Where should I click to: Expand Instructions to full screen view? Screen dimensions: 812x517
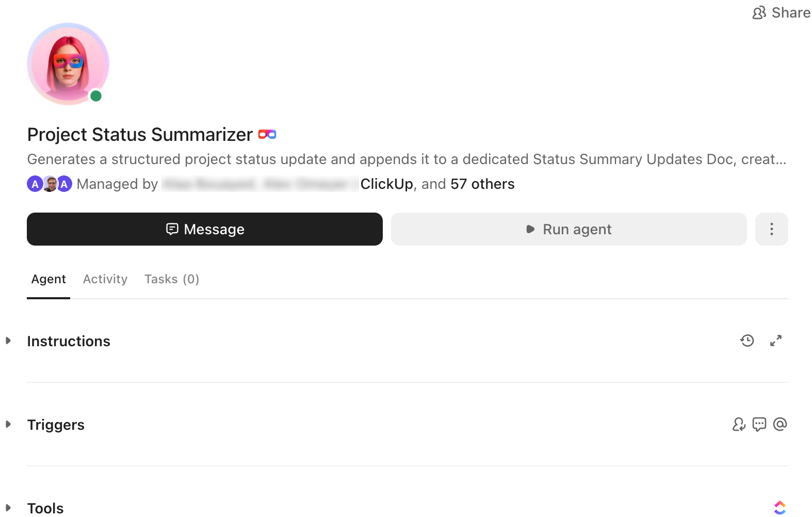(x=776, y=341)
